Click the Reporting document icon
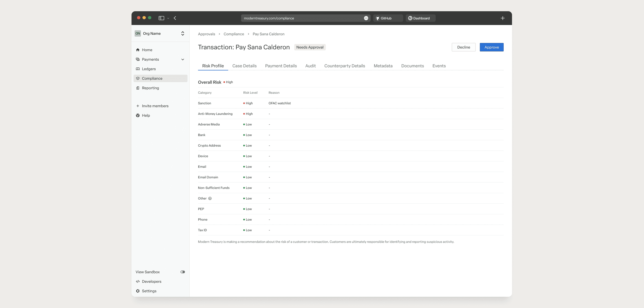 138,88
